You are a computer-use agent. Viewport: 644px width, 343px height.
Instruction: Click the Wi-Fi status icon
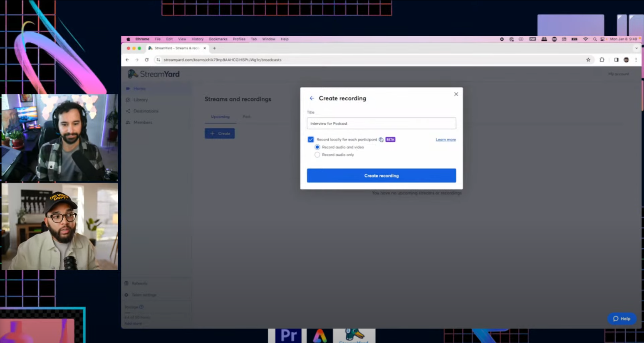585,39
